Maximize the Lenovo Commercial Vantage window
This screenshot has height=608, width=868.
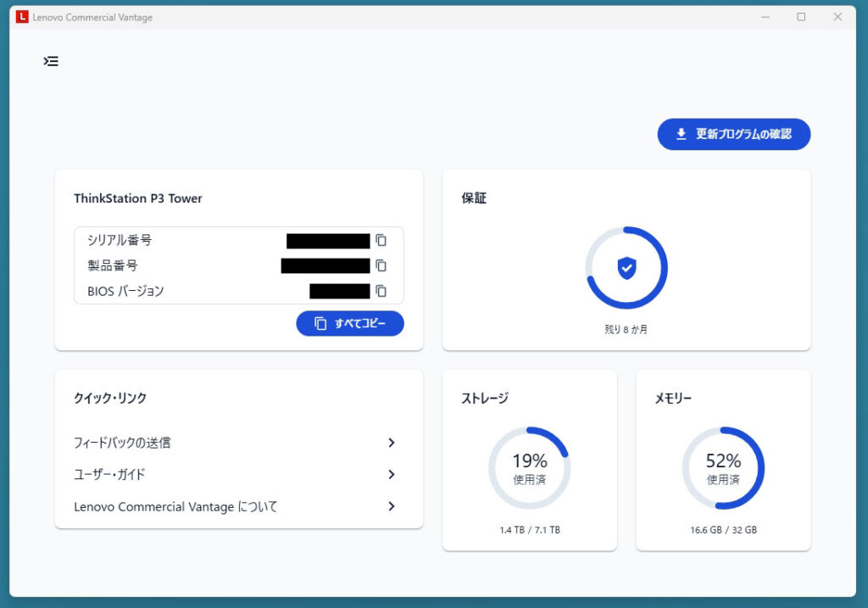pyautogui.click(x=801, y=17)
